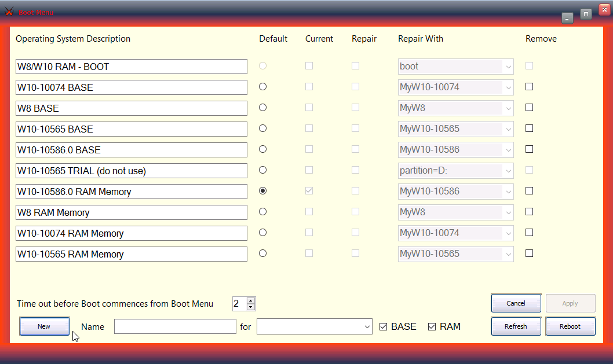
Task: Decrease the boot timeout value
Action: pyautogui.click(x=251, y=307)
